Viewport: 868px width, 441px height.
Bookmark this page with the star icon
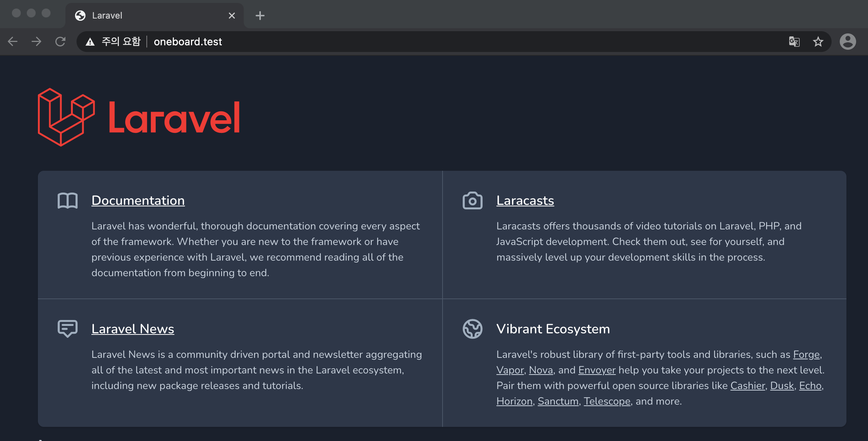point(818,42)
